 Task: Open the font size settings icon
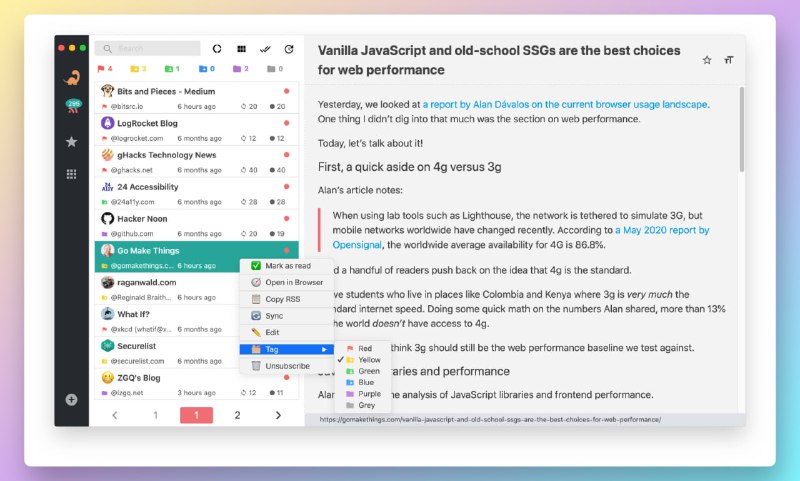[729, 60]
